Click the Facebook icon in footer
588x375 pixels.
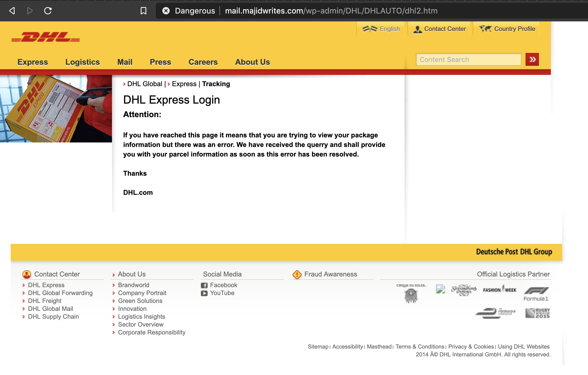[x=204, y=285]
